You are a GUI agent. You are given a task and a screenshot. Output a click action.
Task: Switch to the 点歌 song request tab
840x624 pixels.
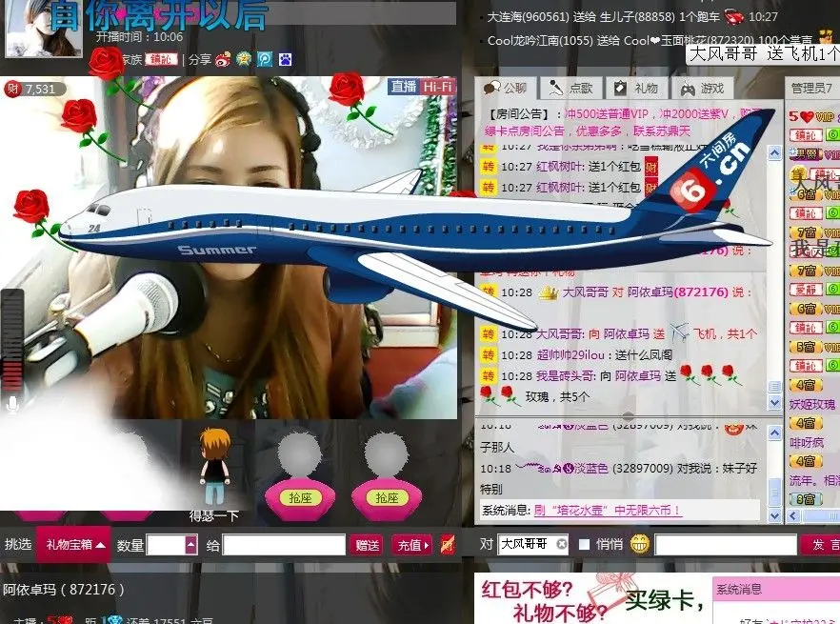(x=571, y=88)
